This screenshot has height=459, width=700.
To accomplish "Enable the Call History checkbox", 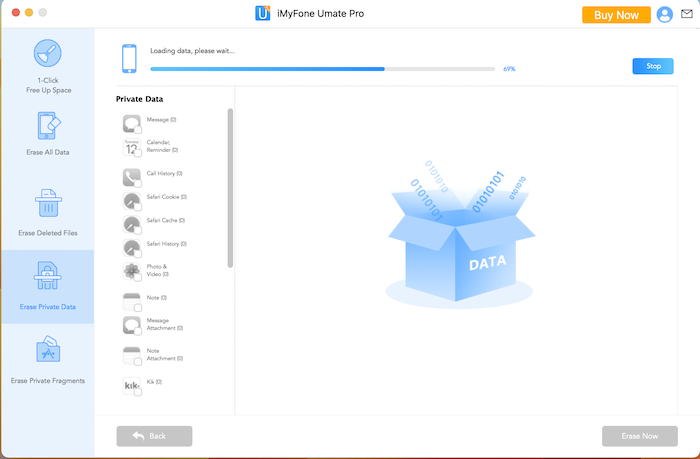I will tap(138, 184).
